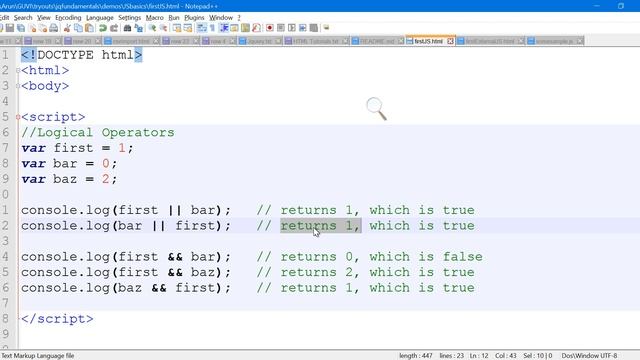Open the Encoding menu
Image resolution: width=640 pixels, height=360 pixels.
(68, 18)
